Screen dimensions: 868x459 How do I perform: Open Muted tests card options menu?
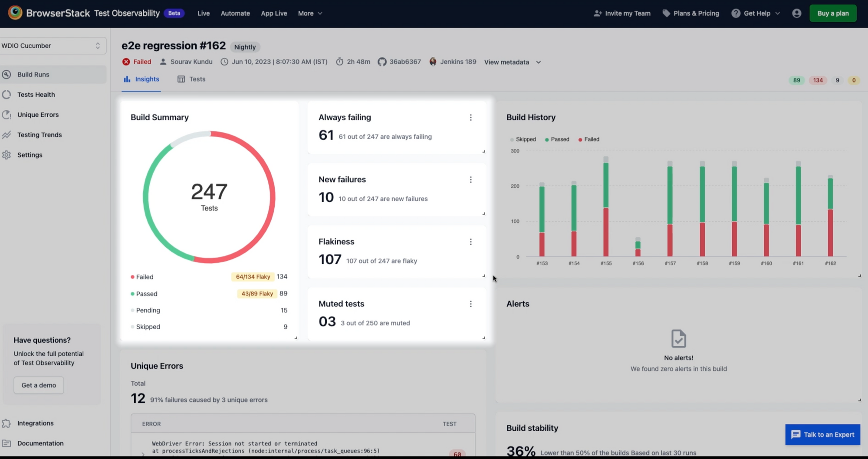click(x=470, y=304)
